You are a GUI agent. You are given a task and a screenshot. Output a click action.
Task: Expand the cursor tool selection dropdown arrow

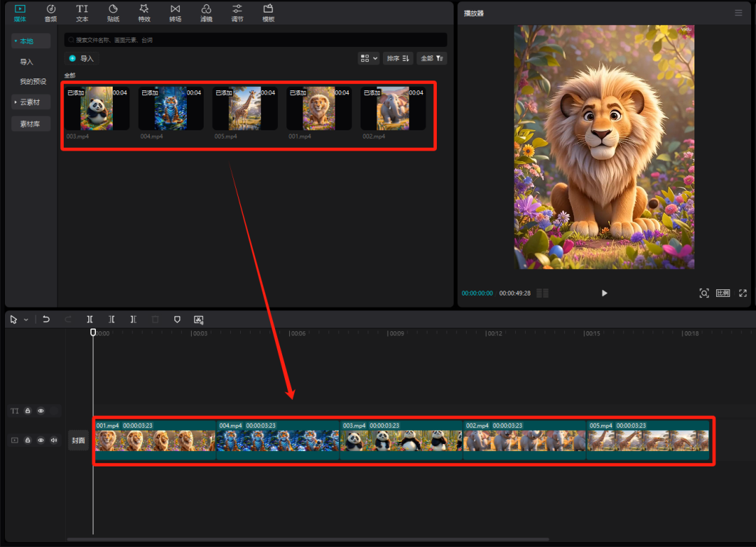[x=26, y=320]
